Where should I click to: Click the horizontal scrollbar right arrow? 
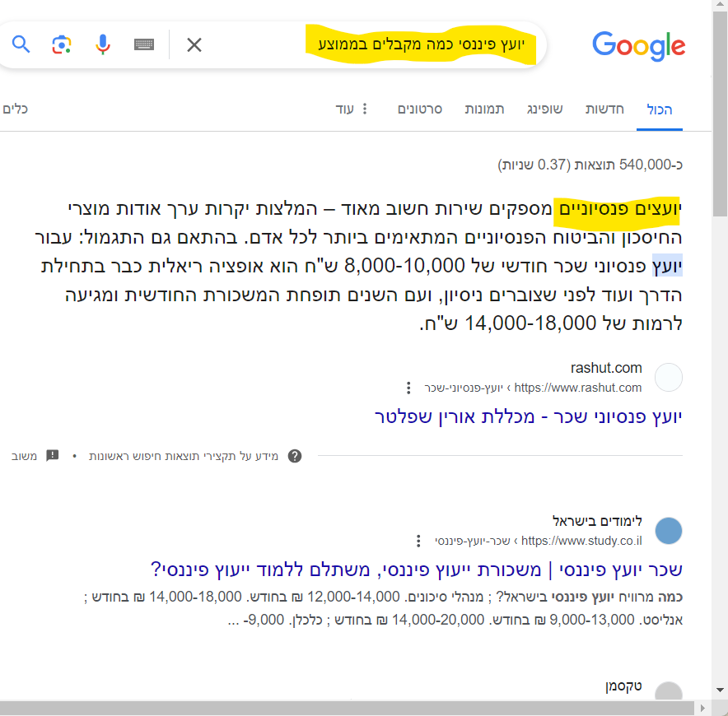pyautogui.click(x=702, y=708)
